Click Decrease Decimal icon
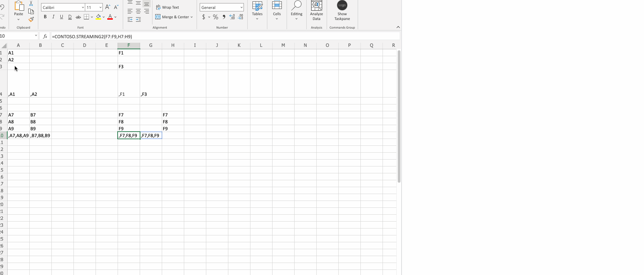The width and height of the screenshot is (644, 275). 240,17
